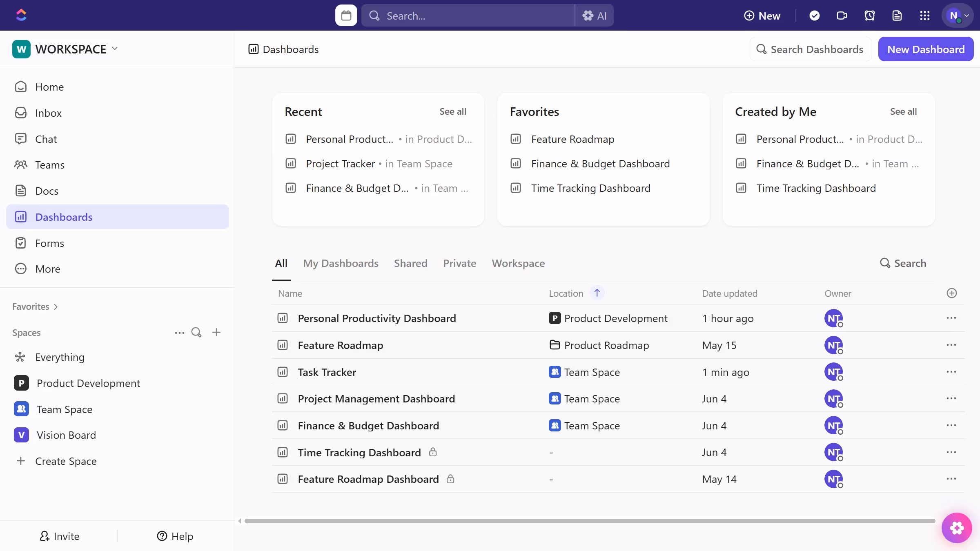Viewport: 980px width, 551px height.
Task: Open the user avatar profile dropdown
Action: point(957,16)
